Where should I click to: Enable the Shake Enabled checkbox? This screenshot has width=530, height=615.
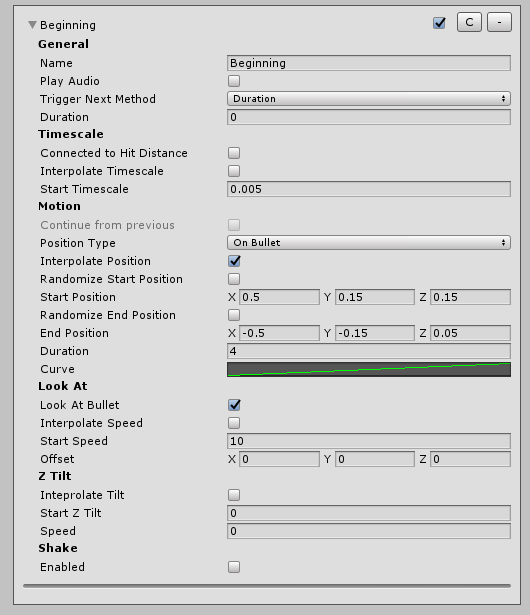coord(234,567)
